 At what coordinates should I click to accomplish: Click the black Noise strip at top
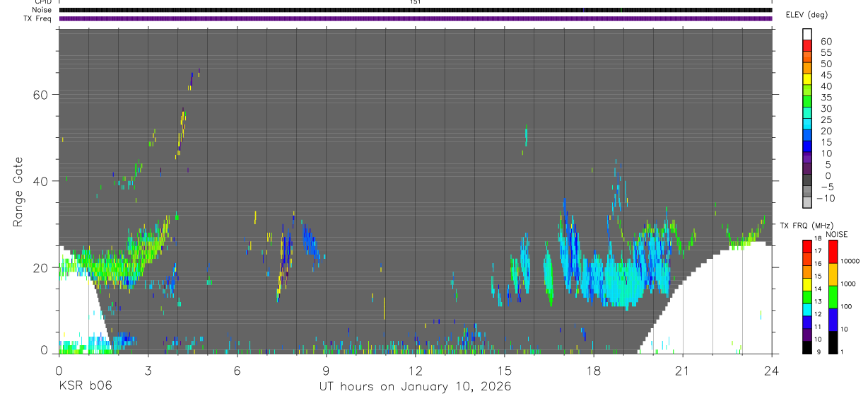click(x=416, y=10)
